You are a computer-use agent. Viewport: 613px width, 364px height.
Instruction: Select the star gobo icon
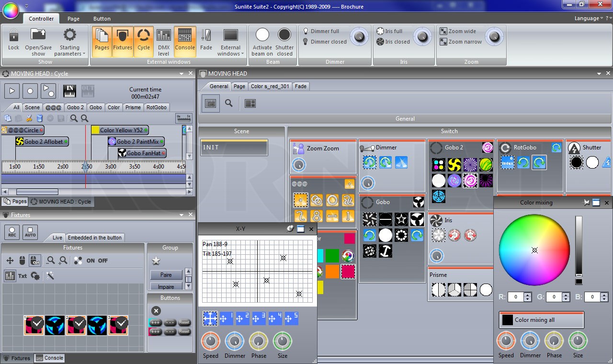tap(401, 220)
